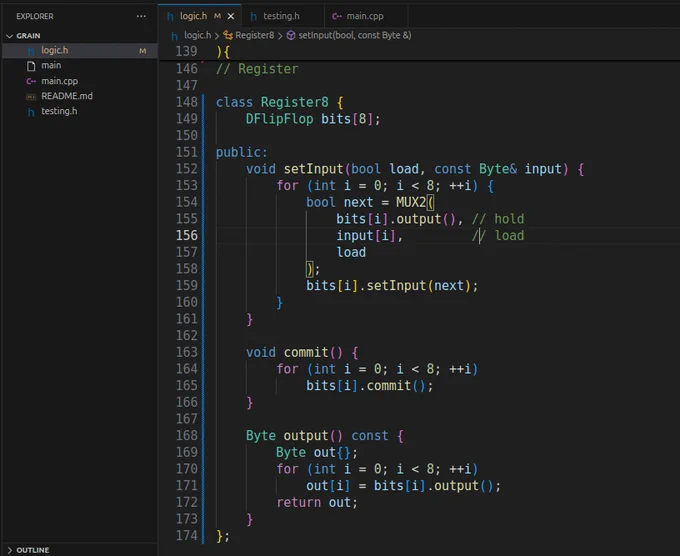Close the logic.h editor tab
Screen dimensions: 680x556
[231, 16]
